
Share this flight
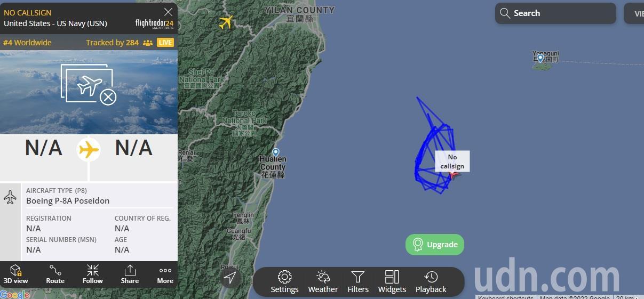pyautogui.click(x=130, y=274)
